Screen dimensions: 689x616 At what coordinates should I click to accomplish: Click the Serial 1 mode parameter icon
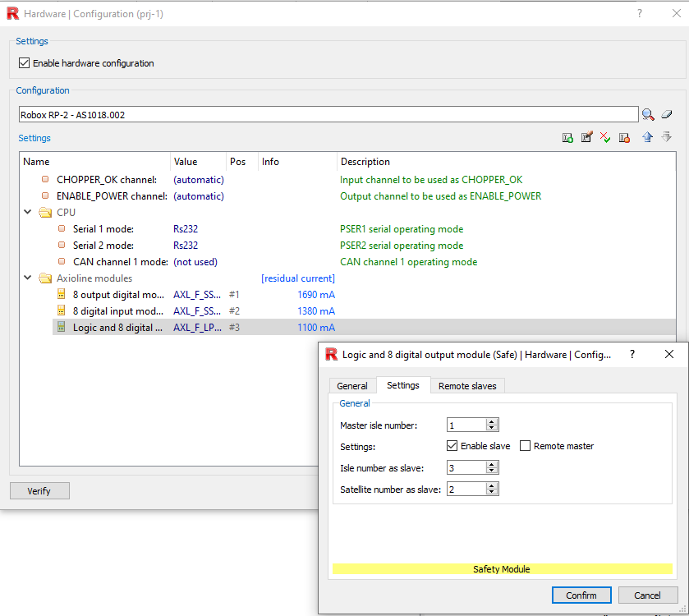62,228
